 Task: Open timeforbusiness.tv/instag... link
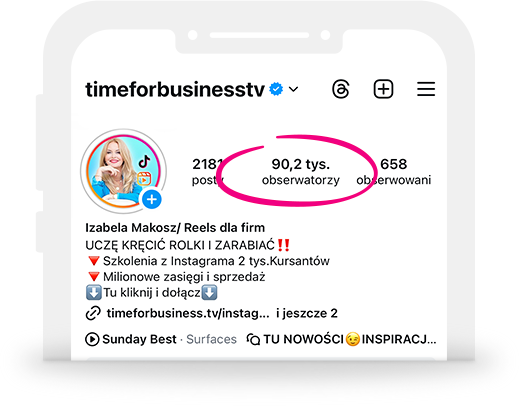188,313
